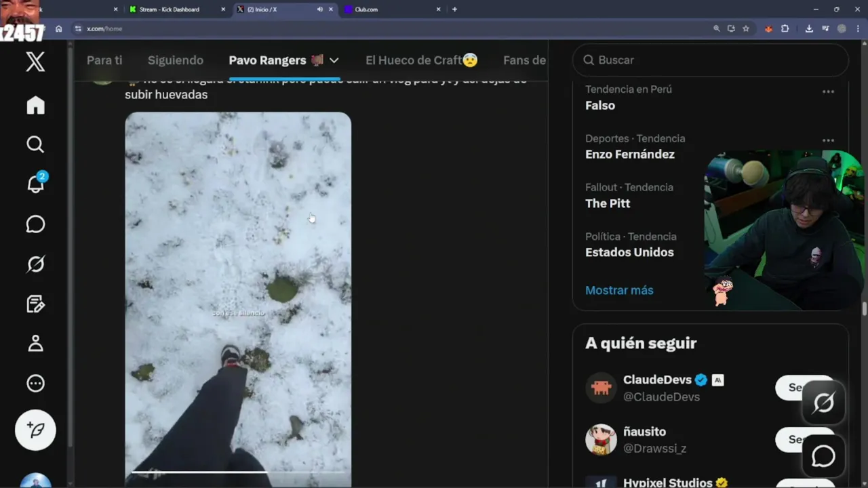The width and height of the screenshot is (868, 488).
Task: Open Grok icon in left sidebar
Action: [35, 264]
